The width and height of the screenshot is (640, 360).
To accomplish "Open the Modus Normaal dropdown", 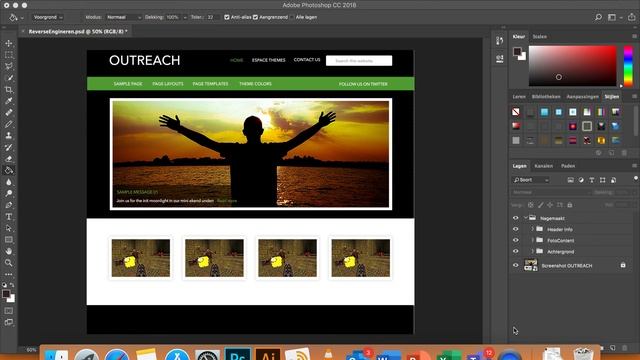I will click(123, 17).
